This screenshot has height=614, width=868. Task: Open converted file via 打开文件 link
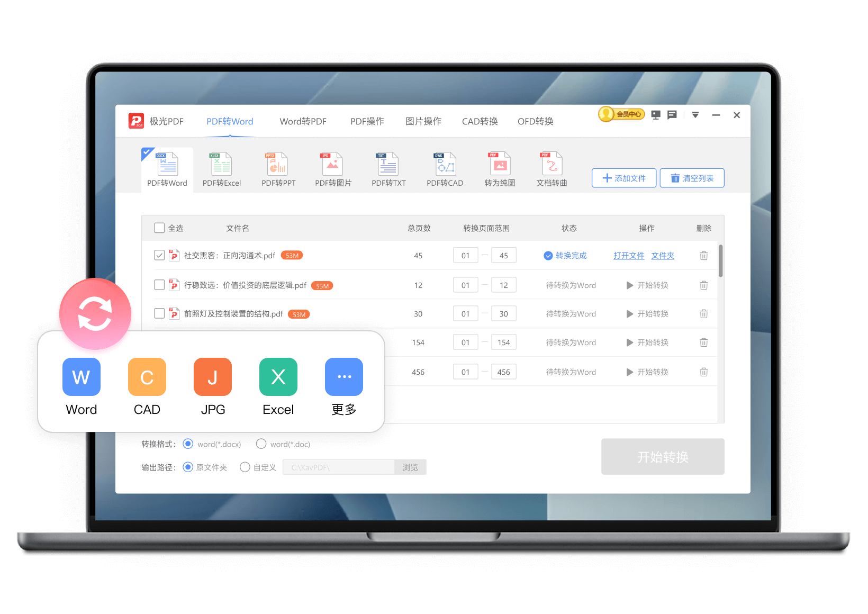click(x=628, y=256)
